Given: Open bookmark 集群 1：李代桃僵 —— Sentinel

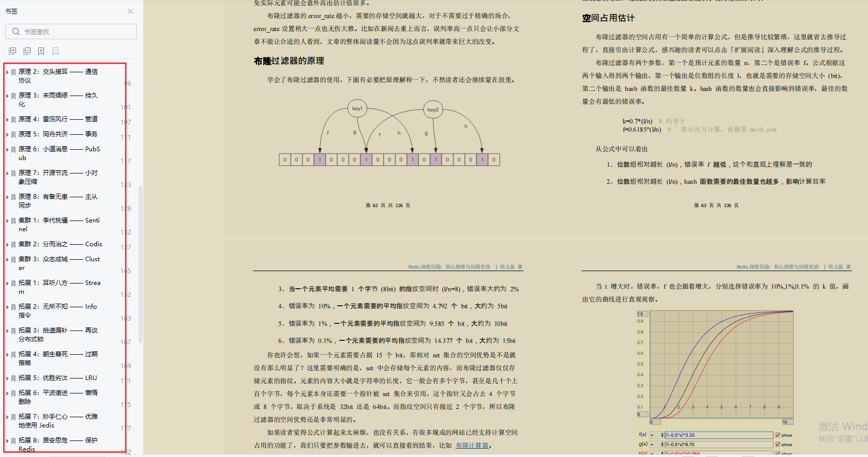Looking at the screenshot, I should pyautogui.click(x=59, y=225).
